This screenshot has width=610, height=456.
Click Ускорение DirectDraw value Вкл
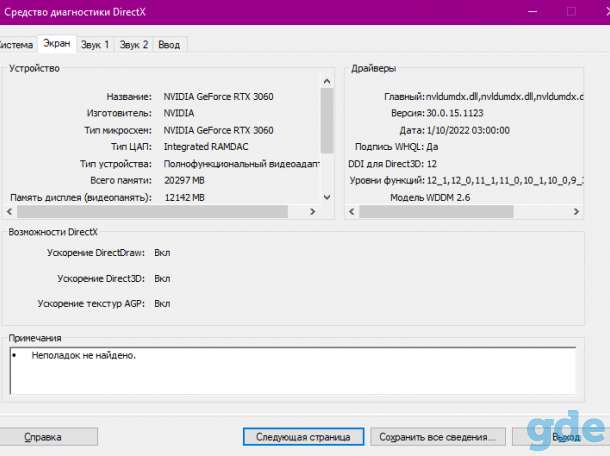(162, 253)
